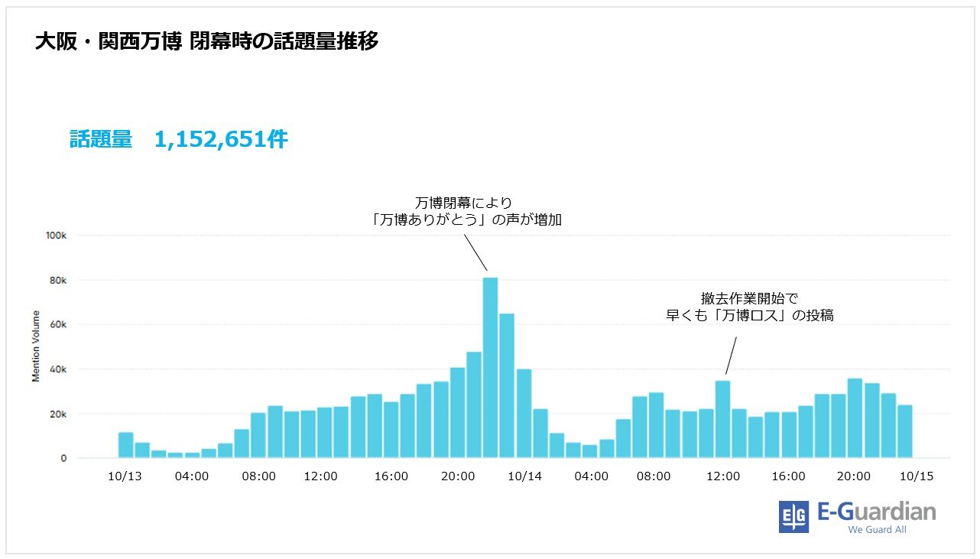Click the 60k y-axis label

coord(57,325)
